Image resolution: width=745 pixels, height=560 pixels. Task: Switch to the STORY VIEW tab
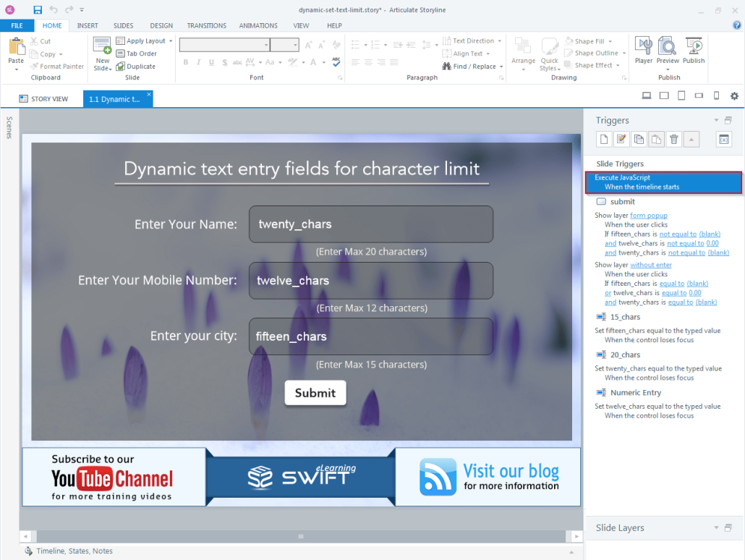tap(46, 98)
